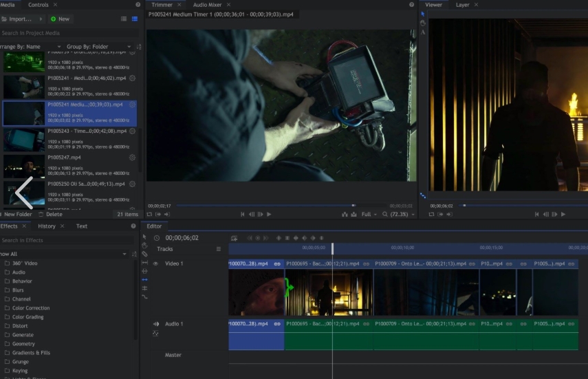Click the New media button
Screen dimensions: 588x379
60,19
